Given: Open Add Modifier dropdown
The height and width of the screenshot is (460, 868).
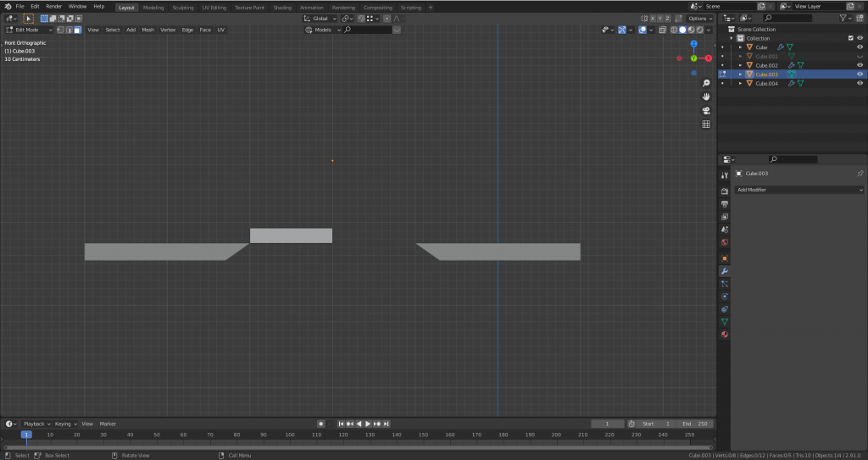Looking at the screenshot, I should tap(799, 190).
